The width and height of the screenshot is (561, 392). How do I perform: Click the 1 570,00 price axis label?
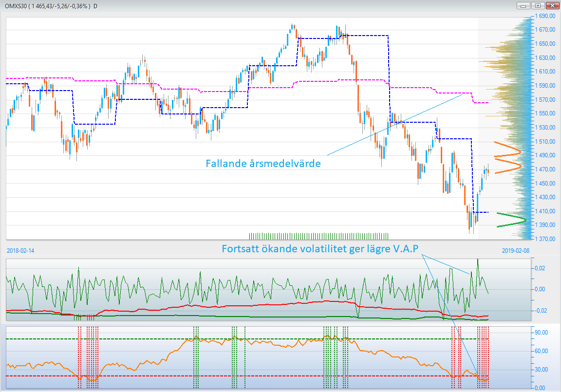coord(545,100)
